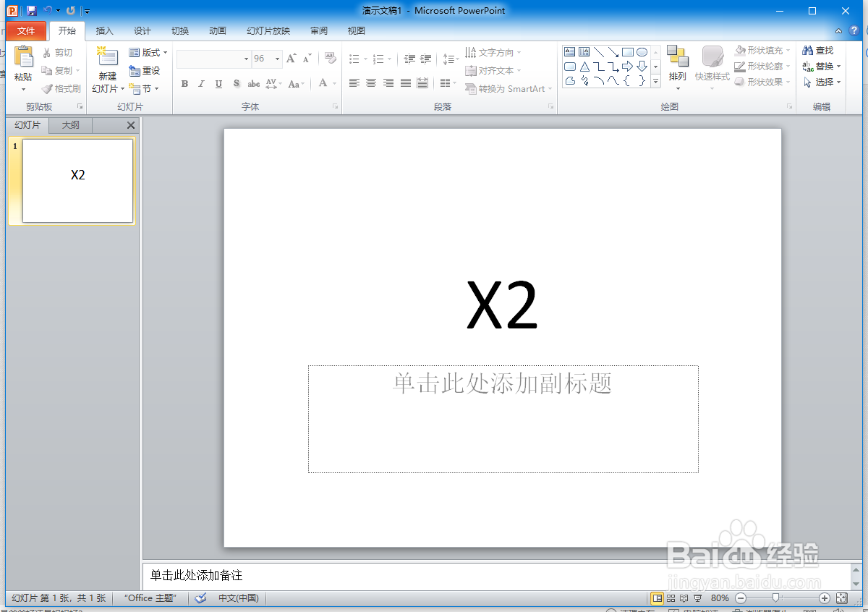The height and width of the screenshot is (612, 868).
Task: Open the PowerPoint Help question mark icon
Action: click(x=854, y=31)
